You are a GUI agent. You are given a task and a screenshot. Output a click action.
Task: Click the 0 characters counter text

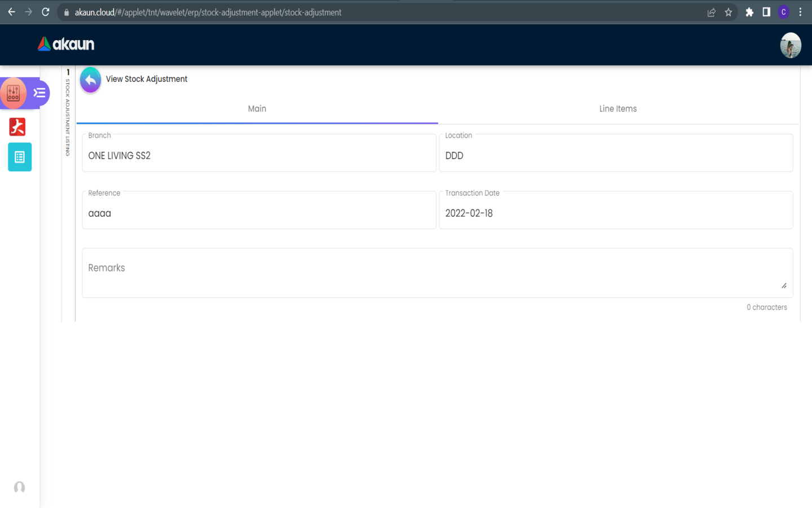coord(767,307)
